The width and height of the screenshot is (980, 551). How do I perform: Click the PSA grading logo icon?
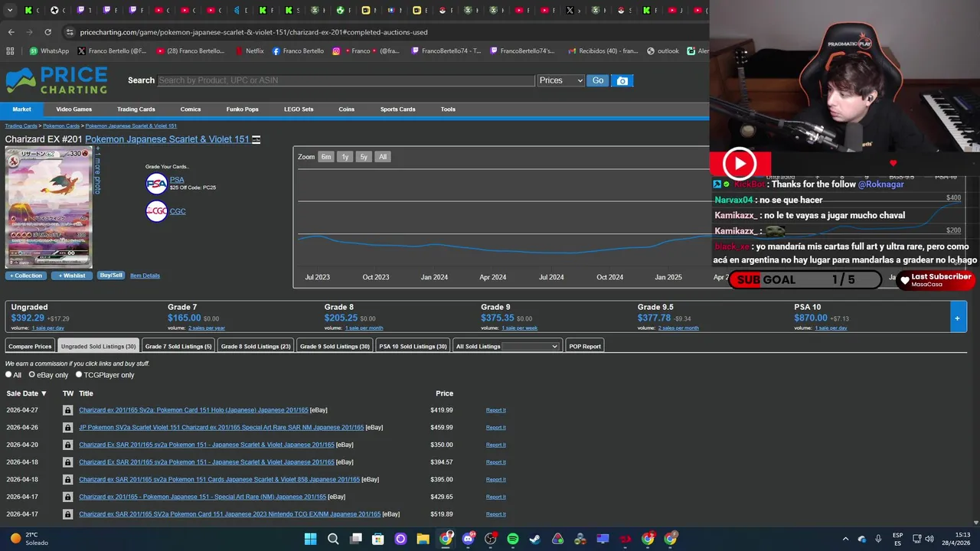(156, 184)
